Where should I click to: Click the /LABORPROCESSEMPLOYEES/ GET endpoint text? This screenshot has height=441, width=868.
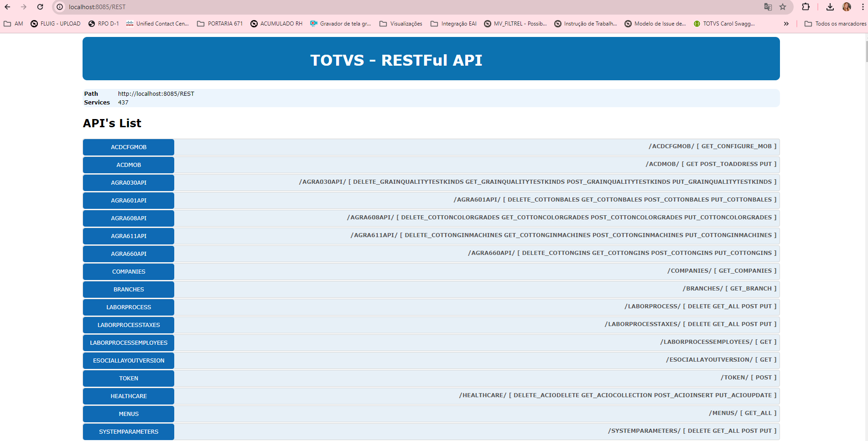tap(718, 342)
